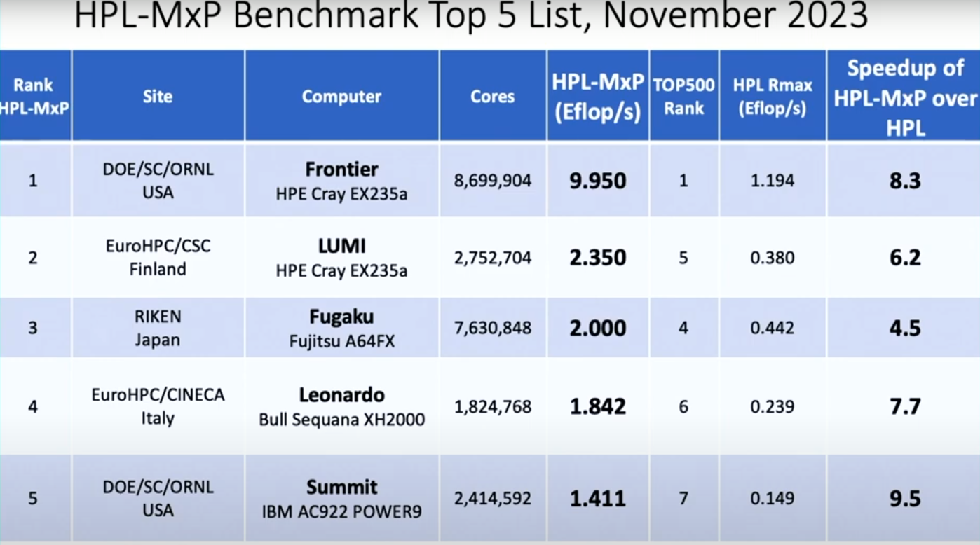Select the TOP500 Rank column header
Image resolution: width=980 pixels, height=545 pixels.
coord(683,96)
